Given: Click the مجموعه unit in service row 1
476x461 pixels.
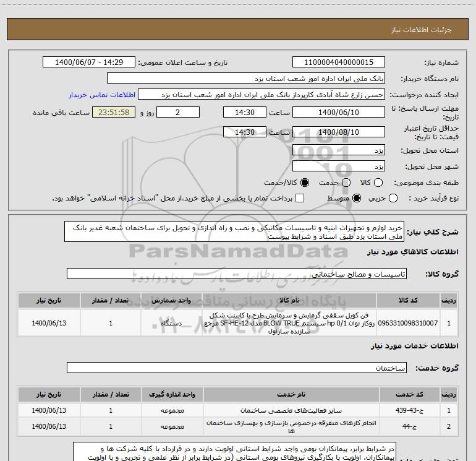Looking at the screenshot, I should click(x=172, y=410).
